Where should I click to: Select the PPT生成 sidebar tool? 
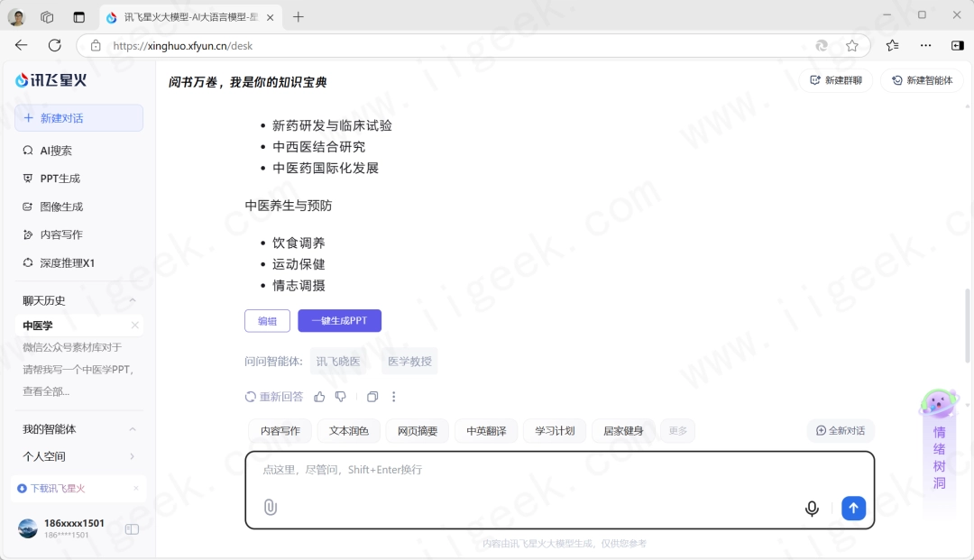pyautogui.click(x=57, y=178)
